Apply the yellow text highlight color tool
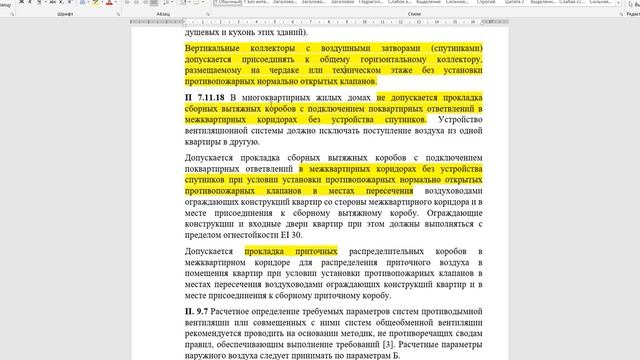The width and height of the screenshot is (640, 360). 95,2
